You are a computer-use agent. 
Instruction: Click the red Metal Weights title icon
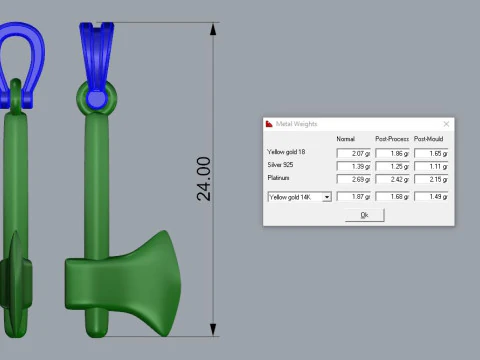click(x=269, y=124)
